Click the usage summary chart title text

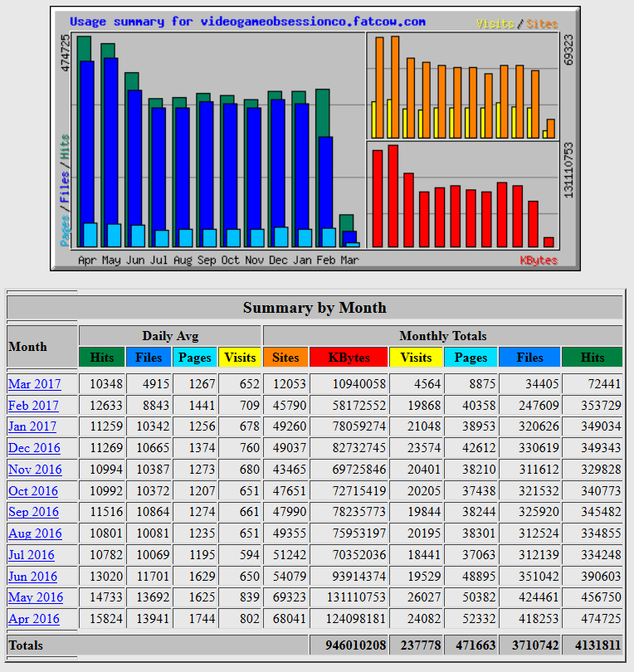(x=247, y=22)
